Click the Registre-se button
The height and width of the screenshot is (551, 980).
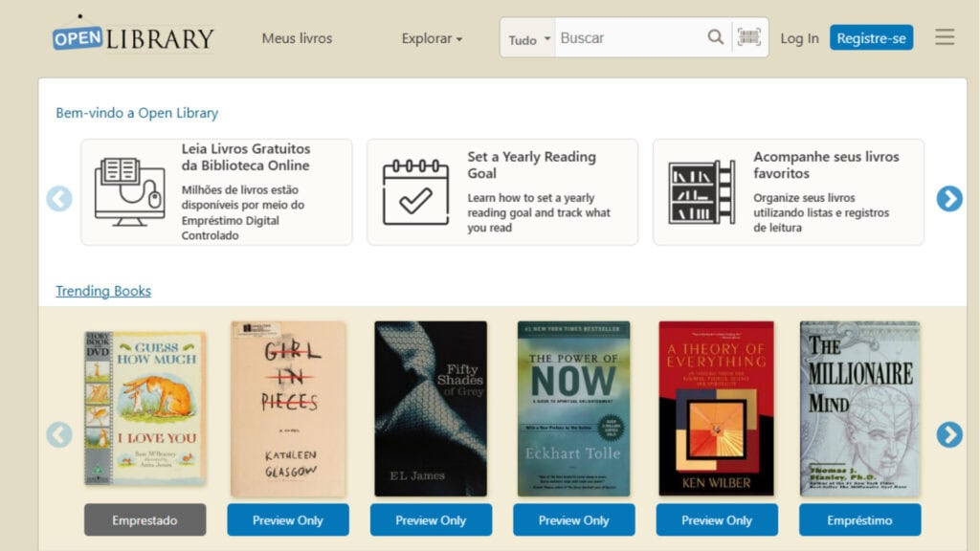coord(871,37)
